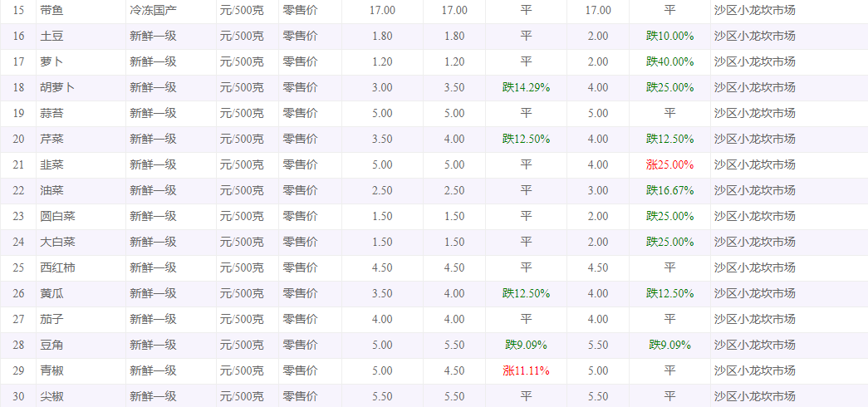Image resolution: width=868 pixels, height=407 pixels.
Task: Select the 茄子 product name
Action: point(51,320)
